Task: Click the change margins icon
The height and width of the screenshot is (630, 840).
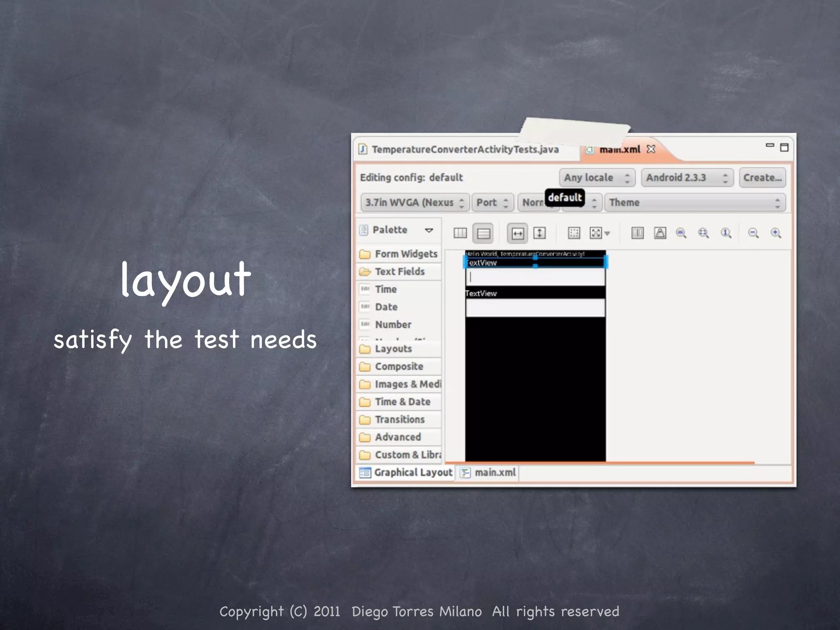Action: point(574,233)
